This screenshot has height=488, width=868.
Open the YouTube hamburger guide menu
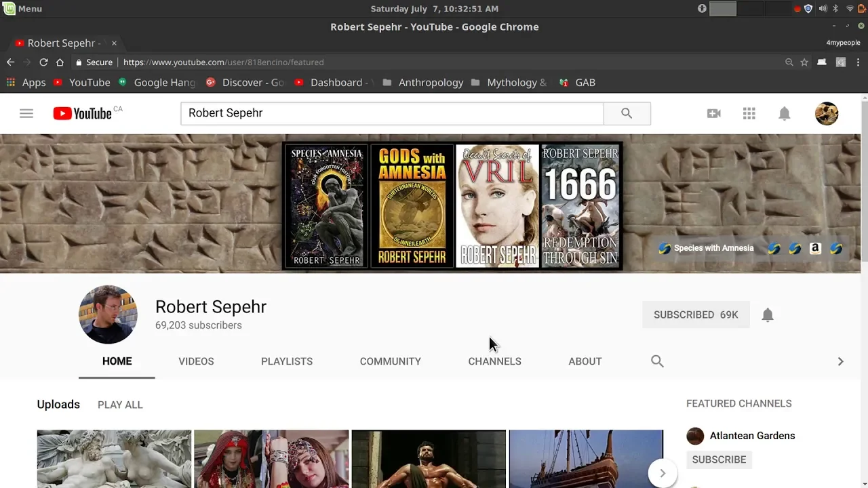pos(26,113)
